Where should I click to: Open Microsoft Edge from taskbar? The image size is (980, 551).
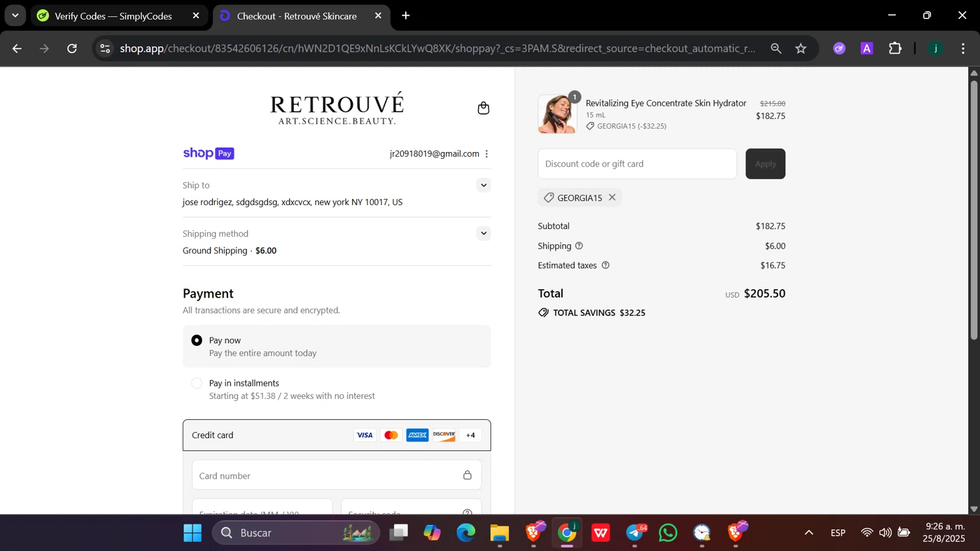tap(466, 533)
